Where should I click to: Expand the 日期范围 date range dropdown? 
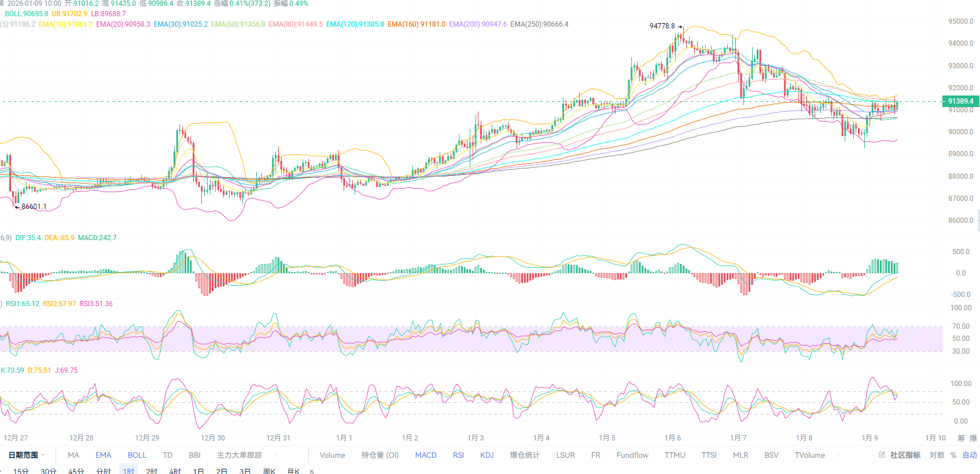27,455
